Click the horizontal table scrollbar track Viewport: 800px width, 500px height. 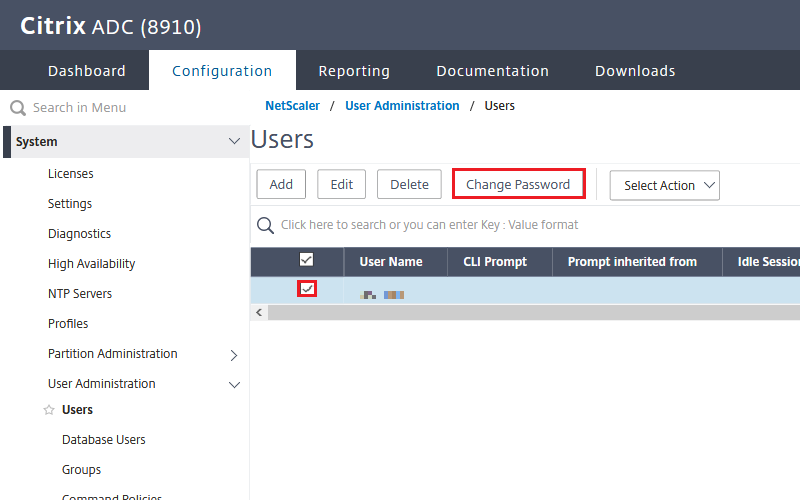click(x=534, y=312)
